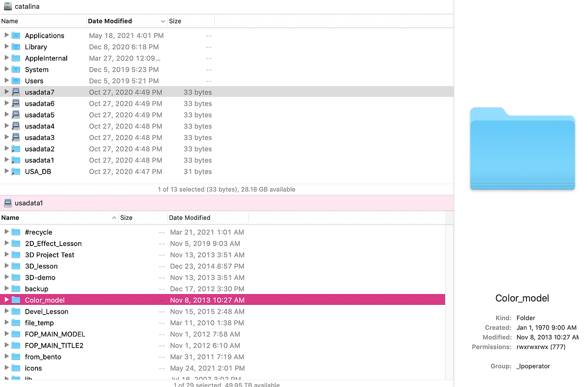Click the catalina disk icon in the path header
This screenshot has height=387, width=588.
[8, 6]
